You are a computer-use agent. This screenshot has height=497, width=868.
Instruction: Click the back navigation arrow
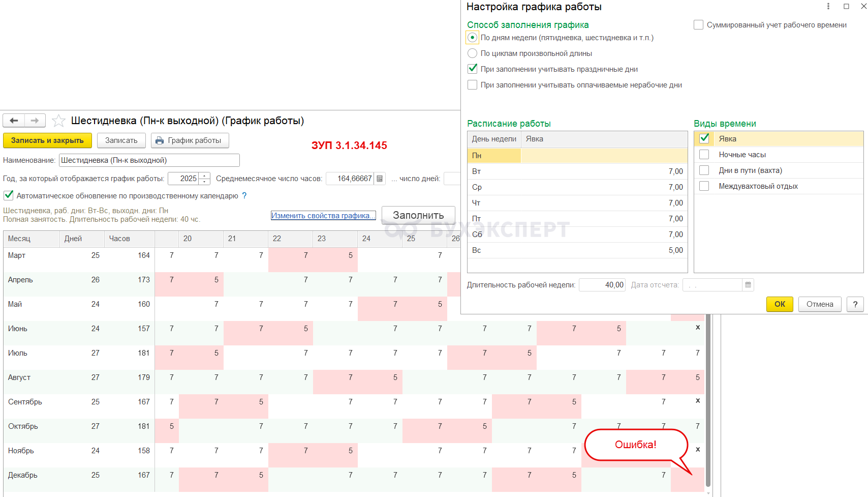click(x=14, y=121)
